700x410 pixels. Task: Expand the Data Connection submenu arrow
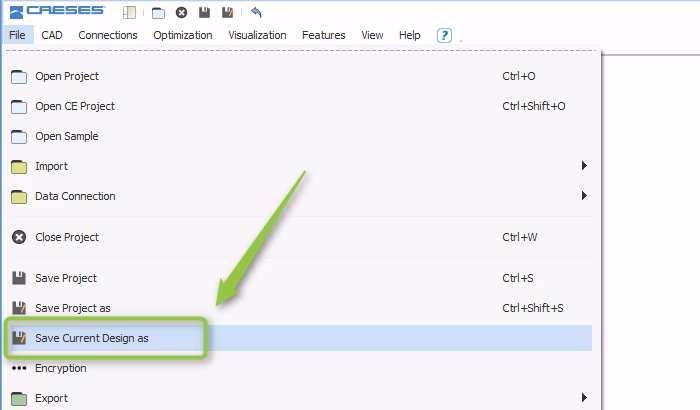coord(584,196)
